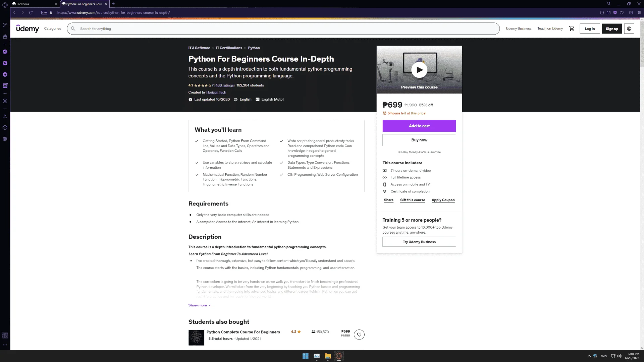
Task: Open the volume control in the tray
Action: coord(619,356)
